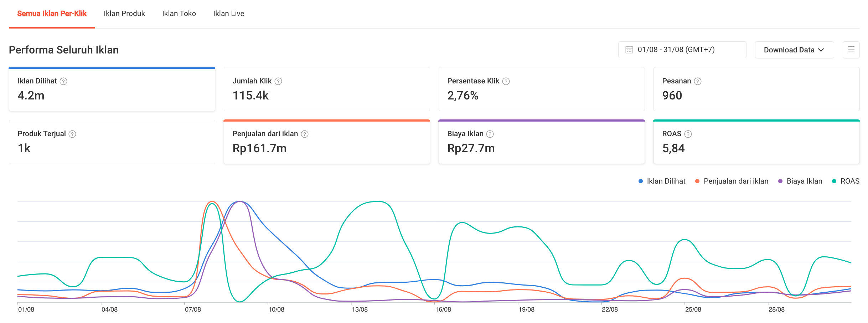Click the help icon next to Biaya Iklan

coord(490,134)
